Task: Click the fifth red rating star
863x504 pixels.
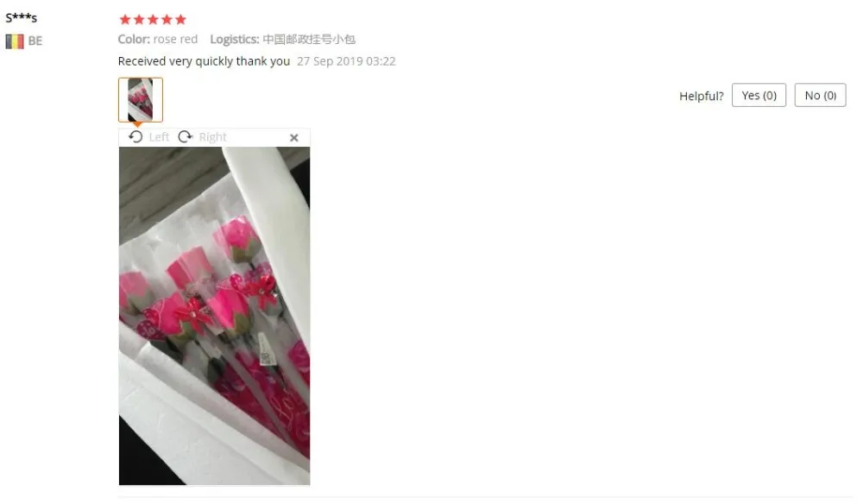Action: tap(180, 20)
